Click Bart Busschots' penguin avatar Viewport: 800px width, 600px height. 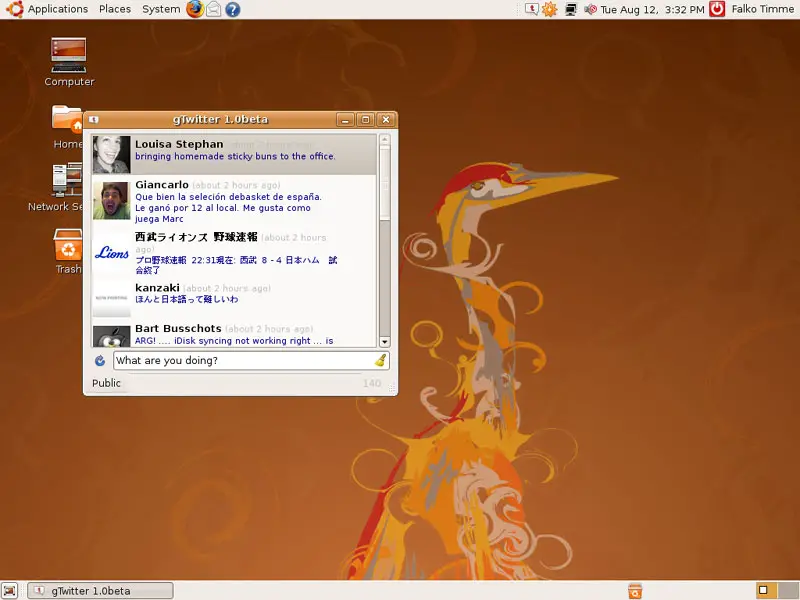[112, 337]
